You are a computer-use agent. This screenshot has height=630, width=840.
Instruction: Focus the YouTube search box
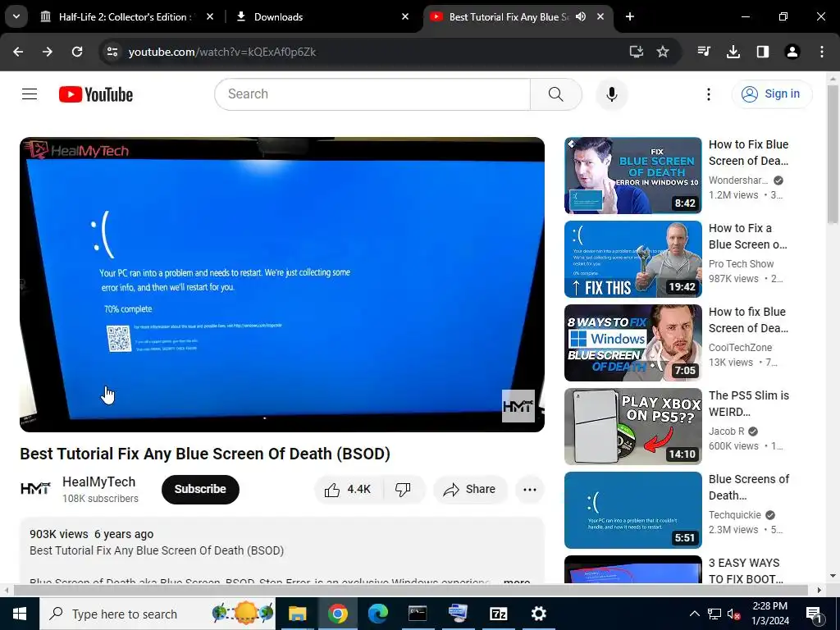coord(372,94)
